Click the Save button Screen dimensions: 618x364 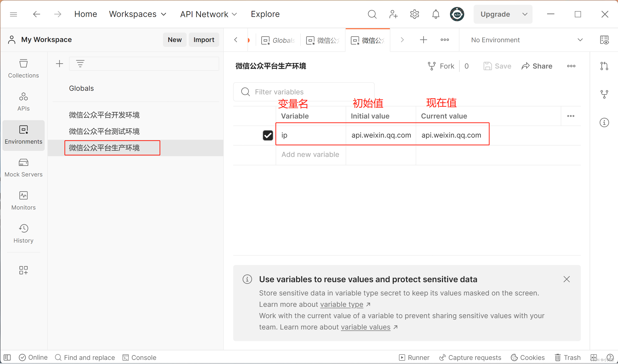497,66
